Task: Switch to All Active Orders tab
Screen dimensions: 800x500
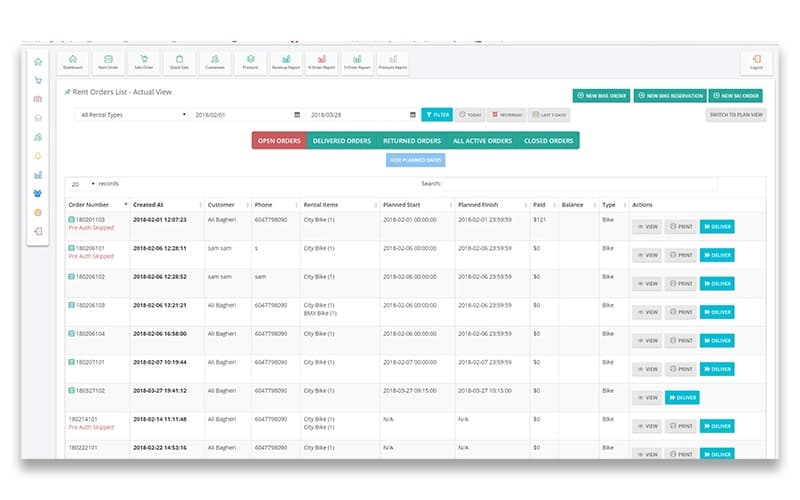Action: (x=482, y=141)
